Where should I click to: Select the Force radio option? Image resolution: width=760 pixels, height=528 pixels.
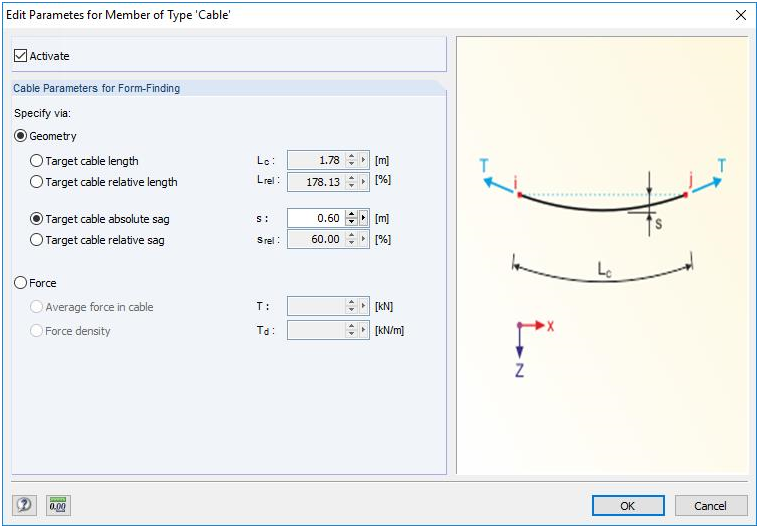coord(21,283)
